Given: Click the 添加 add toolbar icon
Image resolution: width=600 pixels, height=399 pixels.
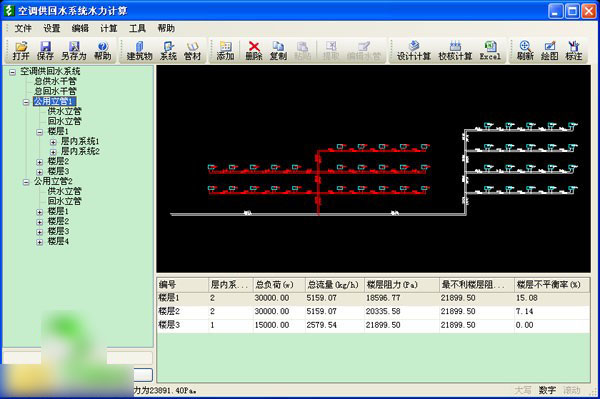Looking at the screenshot, I should pos(225,50).
